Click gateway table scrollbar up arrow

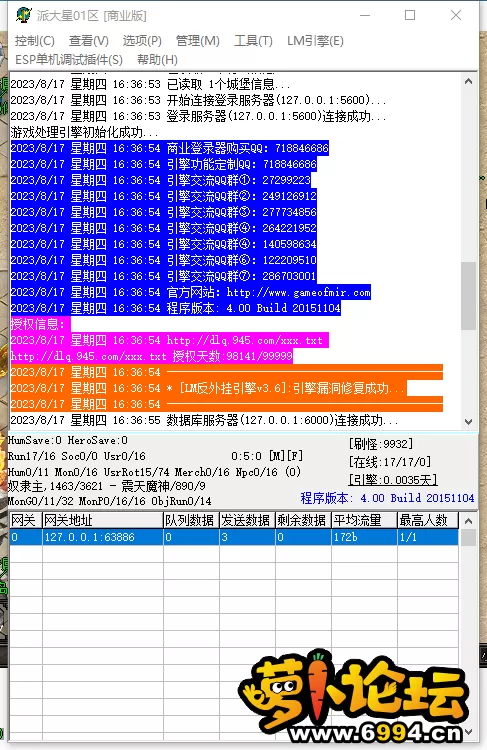pyautogui.click(x=468, y=521)
